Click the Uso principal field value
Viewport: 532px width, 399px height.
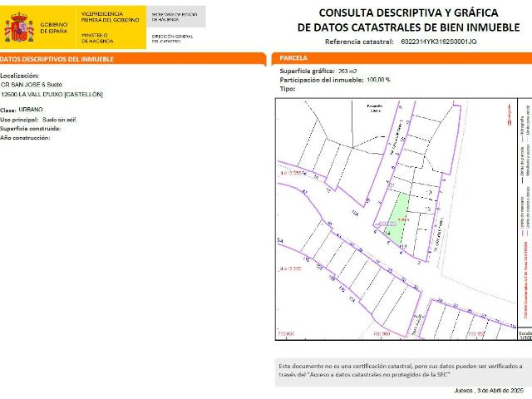click(59, 120)
